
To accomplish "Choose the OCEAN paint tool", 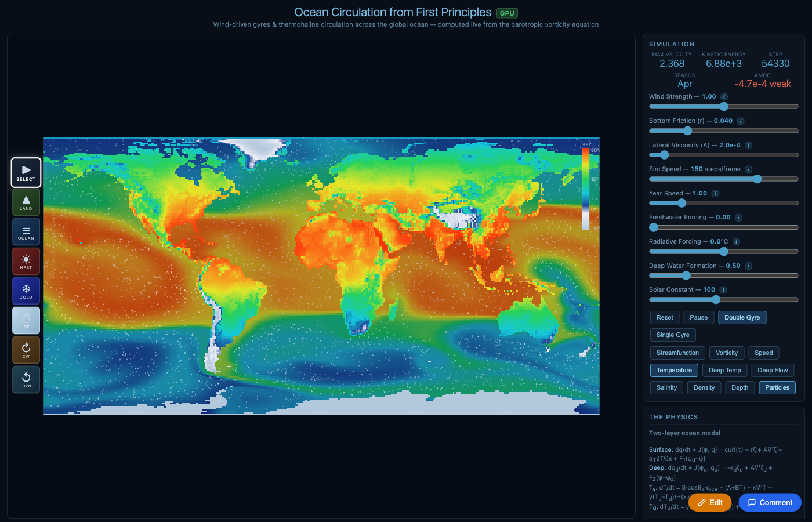I will click(26, 231).
